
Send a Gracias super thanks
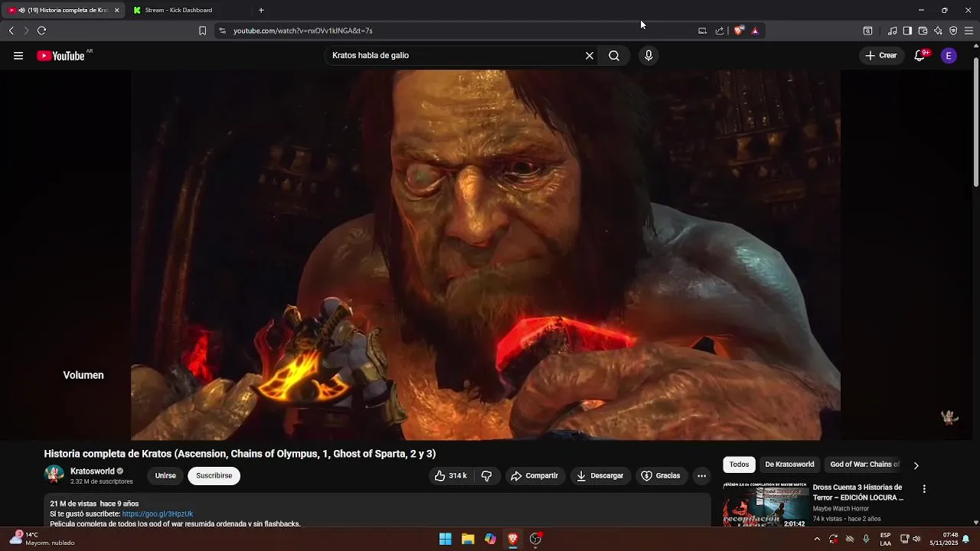661,476
